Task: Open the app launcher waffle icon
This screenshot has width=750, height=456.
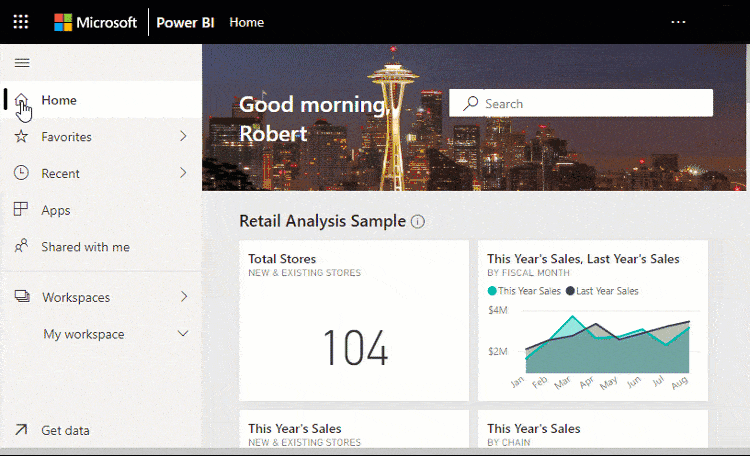Action: (x=20, y=22)
